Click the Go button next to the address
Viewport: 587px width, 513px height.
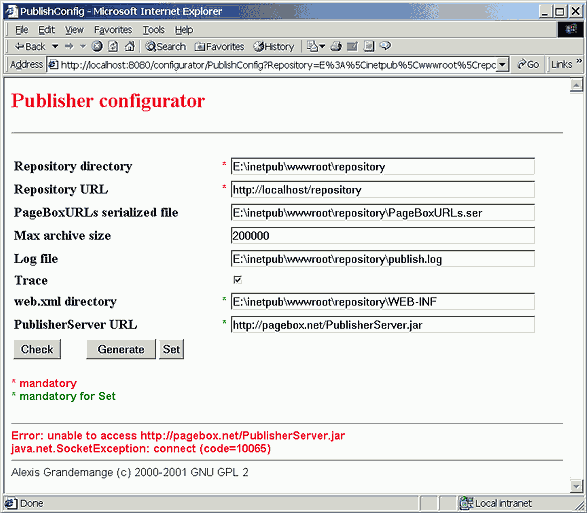[528, 65]
